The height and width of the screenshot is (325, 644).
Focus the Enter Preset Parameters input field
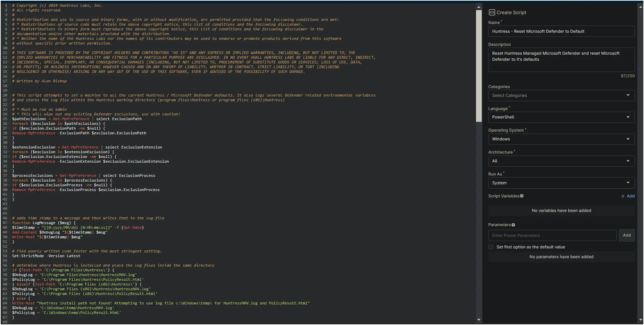click(x=552, y=236)
